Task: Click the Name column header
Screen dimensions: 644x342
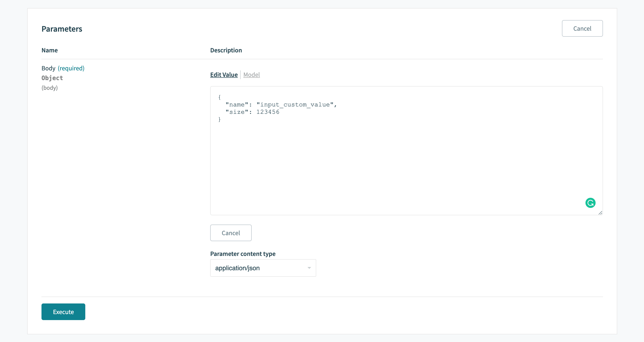Action: click(50, 50)
